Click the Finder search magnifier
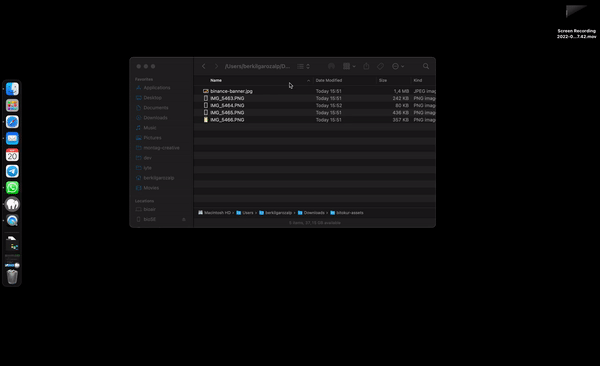This screenshot has height=366, width=600. click(426, 66)
